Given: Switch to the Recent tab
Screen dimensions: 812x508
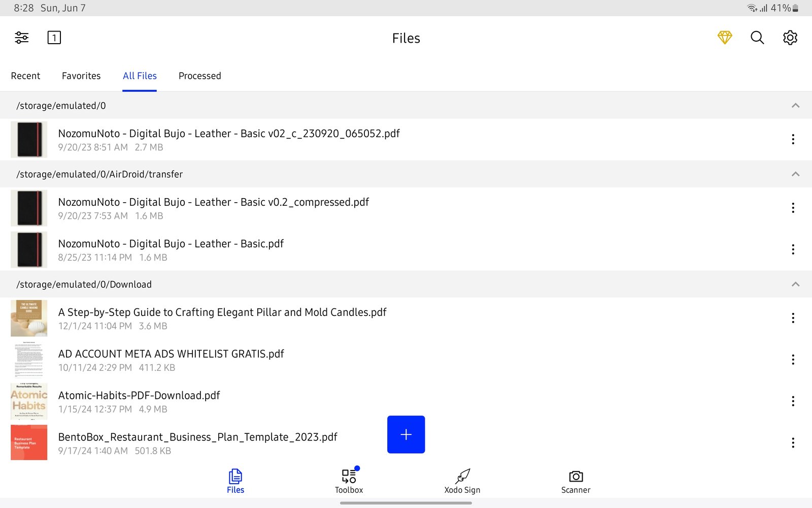Looking at the screenshot, I should coord(25,76).
